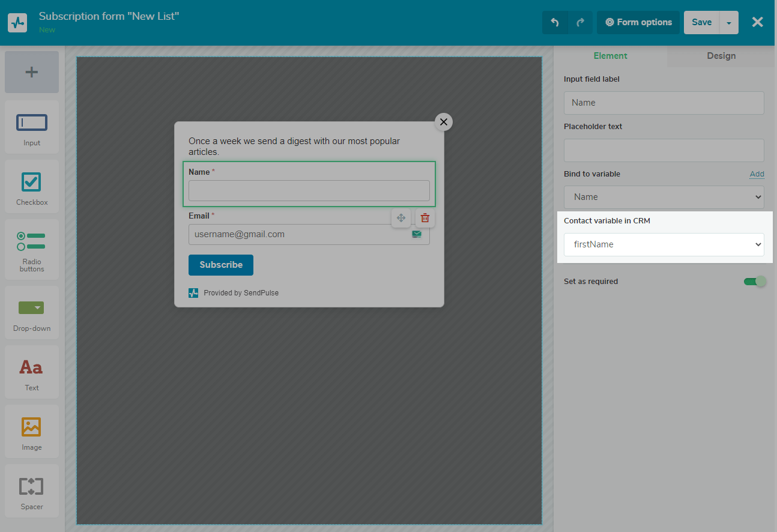The width and height of the screenshot is (777, 532).
Task: Add a Text element block
Action: click(x=32, y=372)
